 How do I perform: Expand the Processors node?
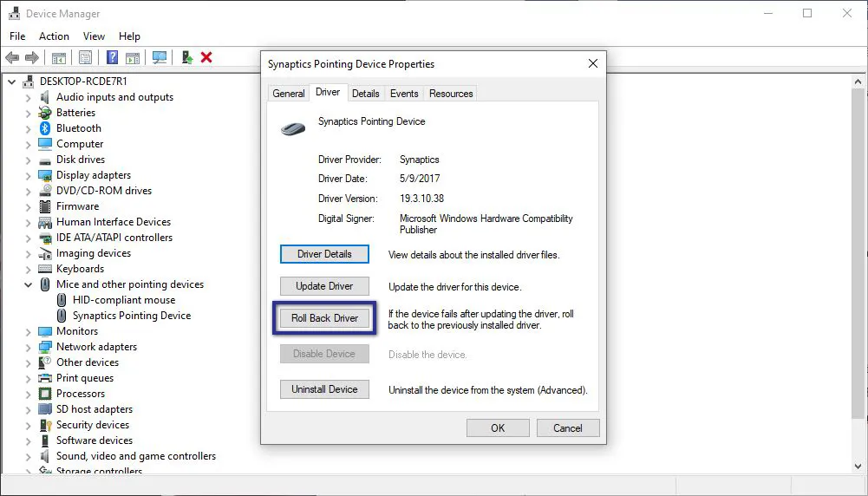click(x=28, y=395)
